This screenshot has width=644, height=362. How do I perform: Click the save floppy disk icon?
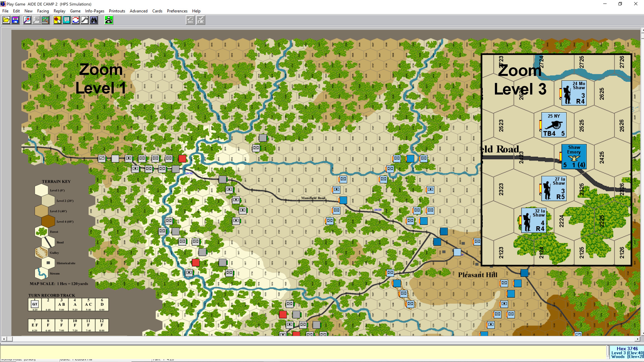click(x=15, y=20)
